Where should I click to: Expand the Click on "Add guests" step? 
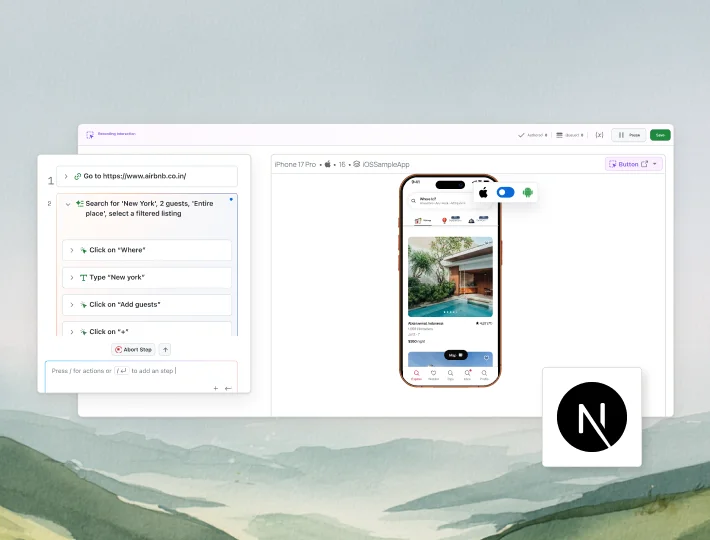pyautogui.click(x=72, y=305)
